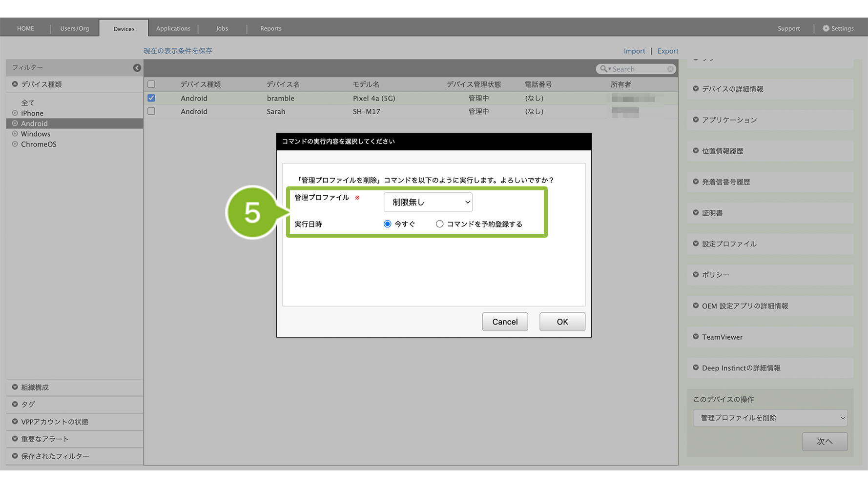
Task: Expand the 証明書 panel
Action: click(770, 213)
